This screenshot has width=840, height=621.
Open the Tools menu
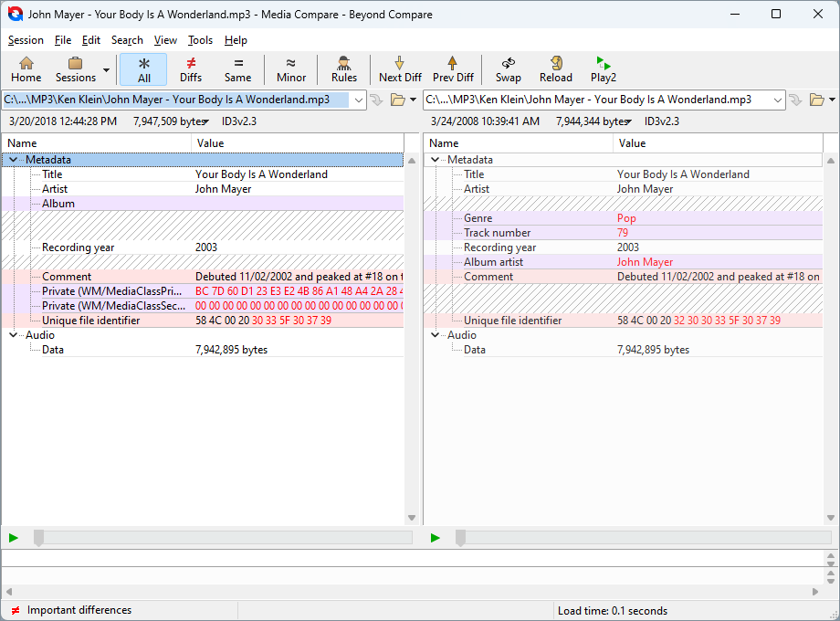(x=200, y=40)
